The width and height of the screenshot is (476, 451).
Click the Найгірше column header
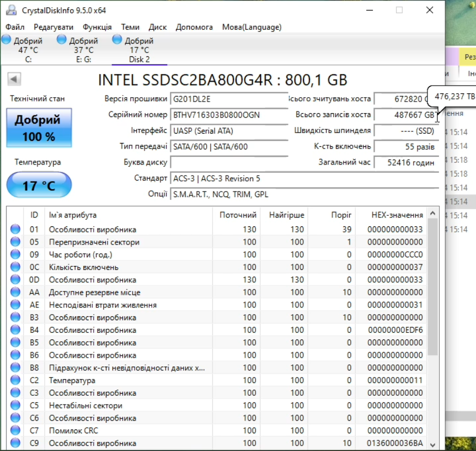pos(284,215)
